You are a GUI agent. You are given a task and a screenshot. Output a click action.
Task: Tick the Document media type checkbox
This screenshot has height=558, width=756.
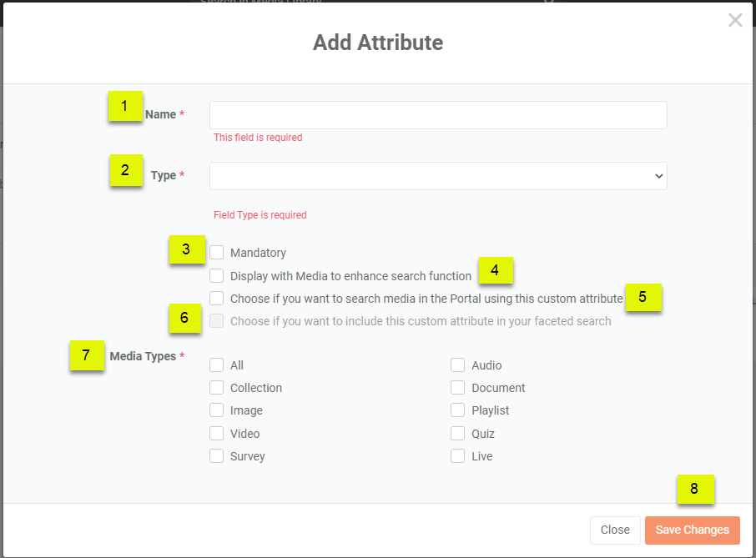(x=457, y=387)
